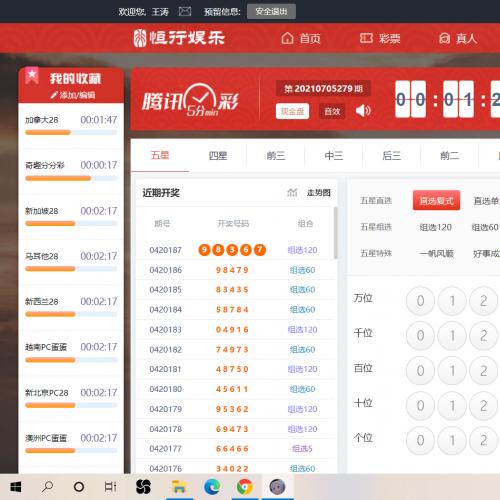Switch to the 后三 tab
500x500 pixels.
pyautogui.click(x=391, y=156)
